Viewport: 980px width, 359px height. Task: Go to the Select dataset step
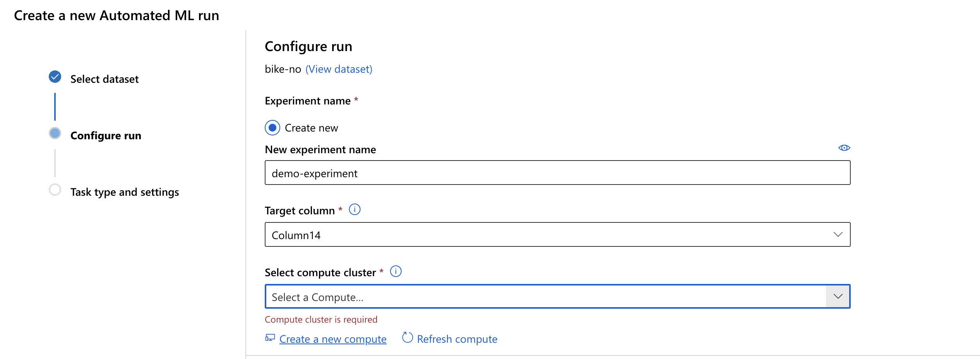104,79
